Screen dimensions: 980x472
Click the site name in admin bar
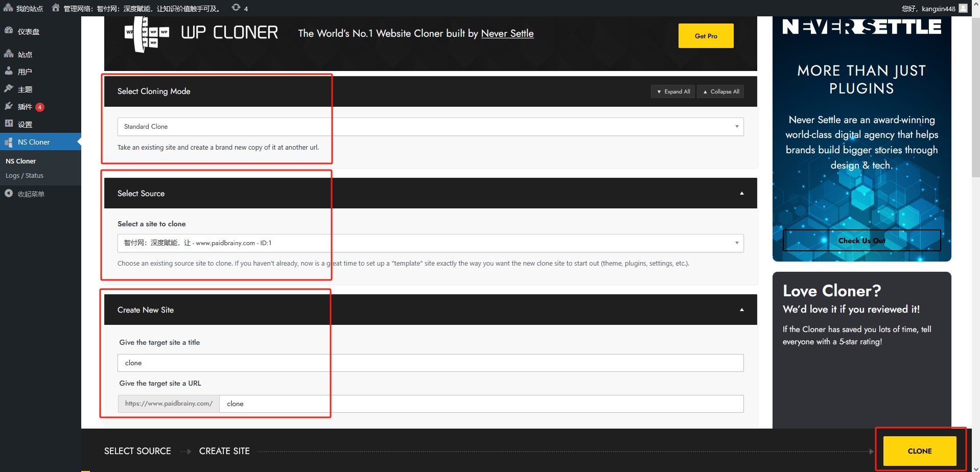tap(143, 9)
